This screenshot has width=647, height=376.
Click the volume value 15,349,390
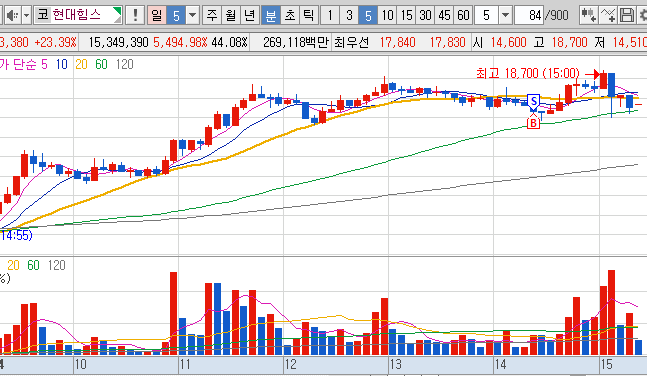(x=118, y=42)
